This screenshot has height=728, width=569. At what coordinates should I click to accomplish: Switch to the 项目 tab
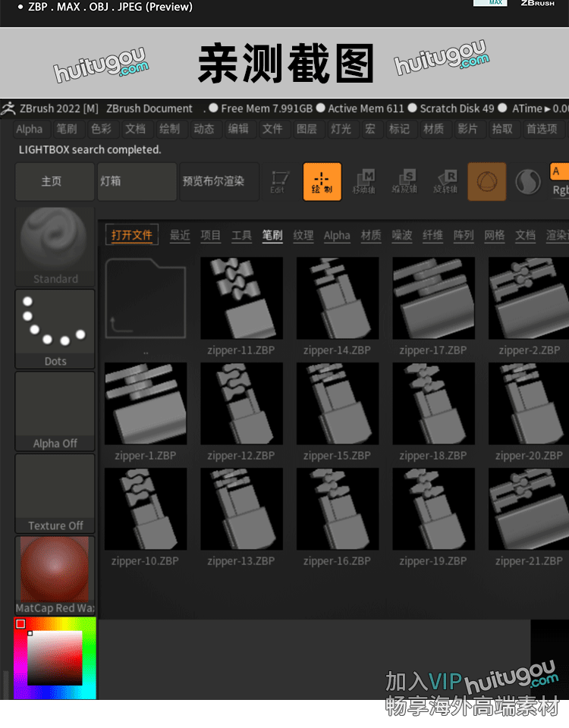point(210,235)
